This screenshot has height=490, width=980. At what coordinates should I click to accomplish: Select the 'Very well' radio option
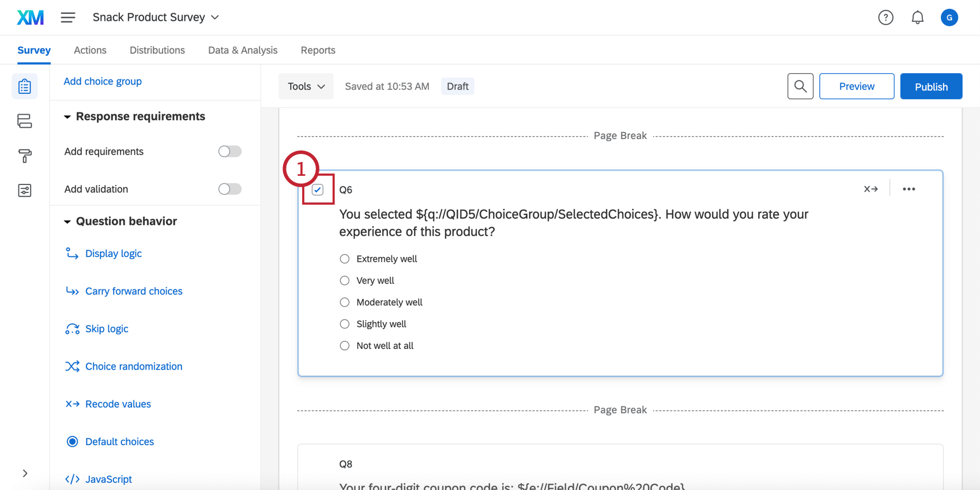345,281
